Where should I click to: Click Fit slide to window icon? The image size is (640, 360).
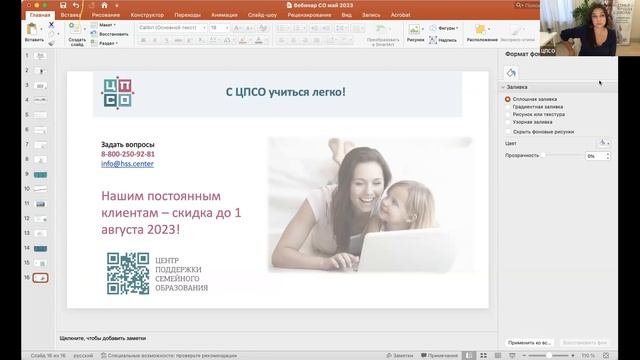[606, 356]
